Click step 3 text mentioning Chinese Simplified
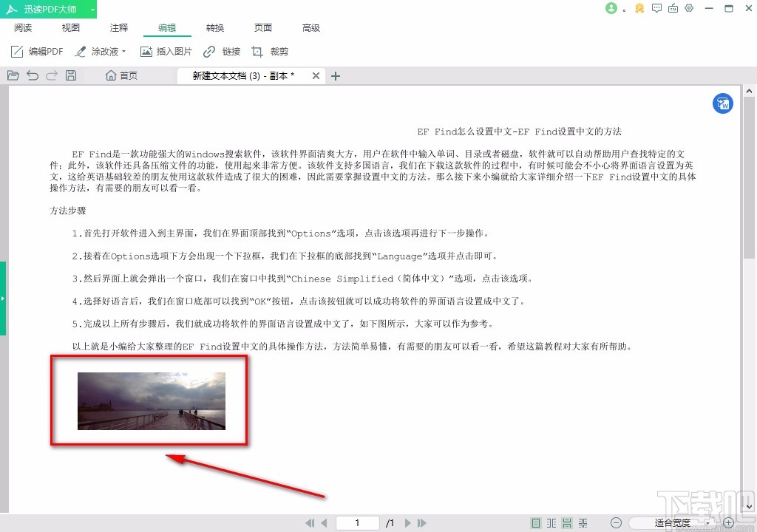This screenshot has width=757, height=532. (303, 279)
